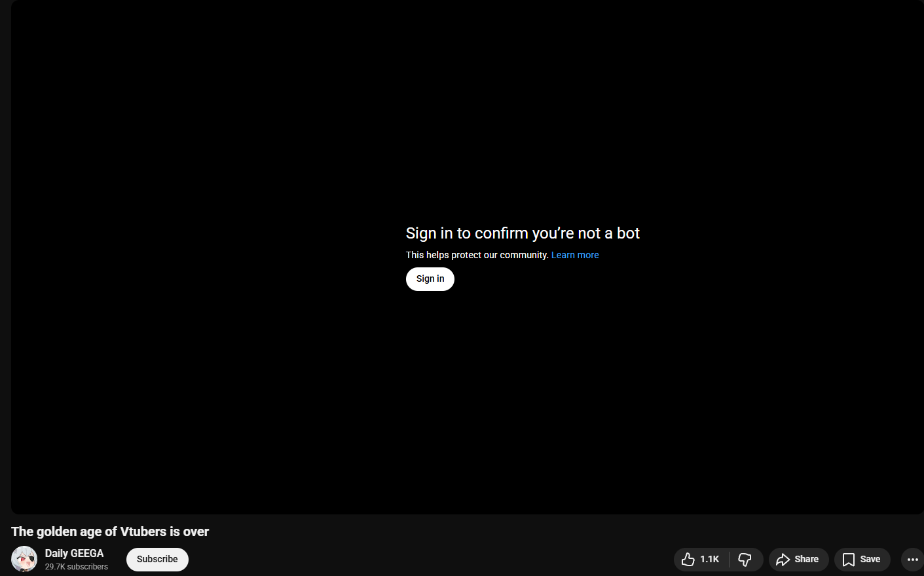This screenshot has width=924, height=576.
Task: Click the Share arrow icon
Action: tap(783, 559)
